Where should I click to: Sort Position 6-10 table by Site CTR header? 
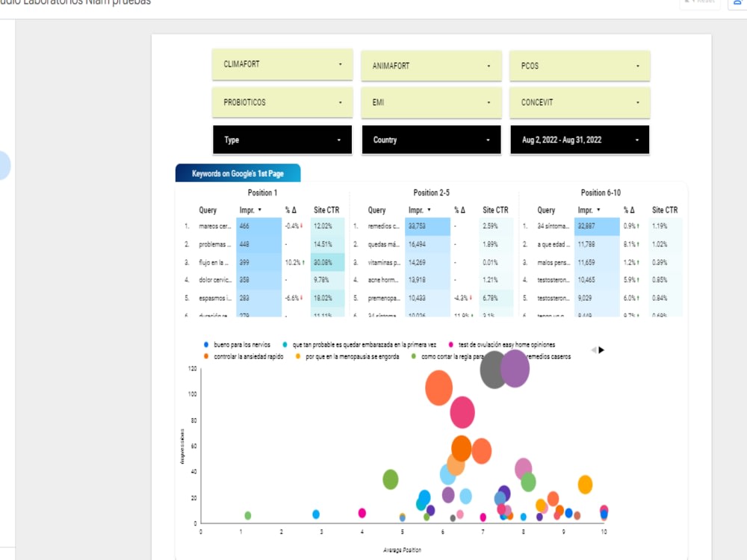665,210
